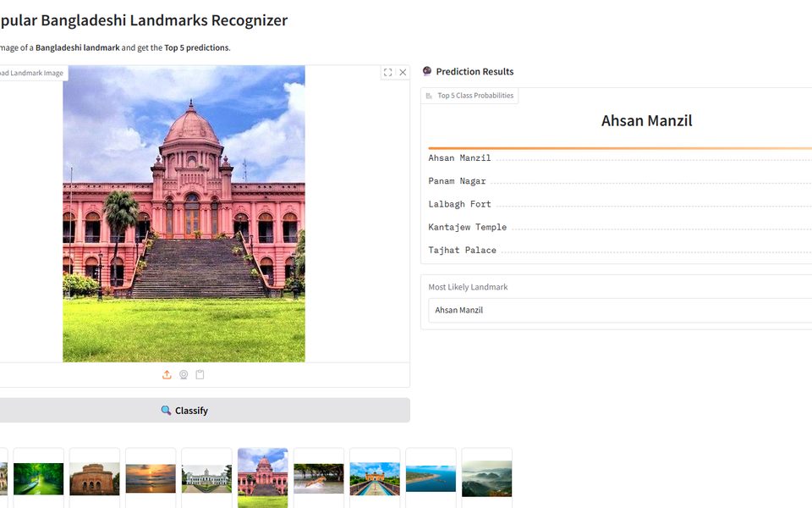Select the aerial coastline example thumbnail
The height and width of the screenshot is (508, 812).
[x=431, y=478]
